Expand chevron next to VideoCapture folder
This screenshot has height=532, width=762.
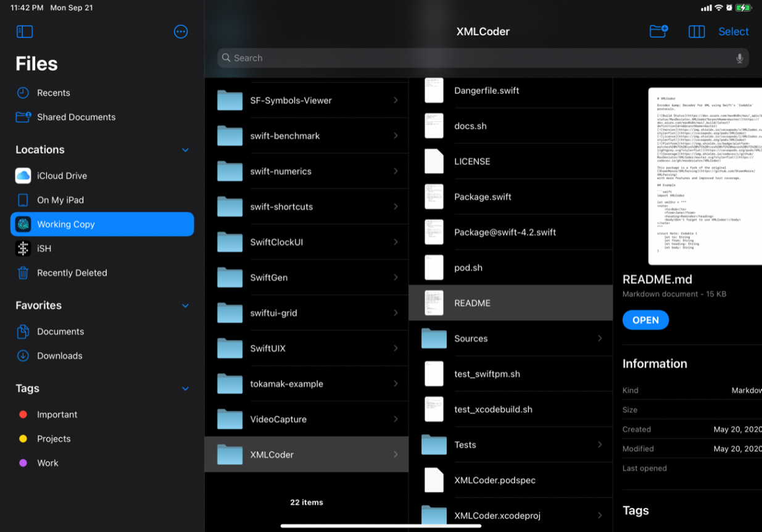395,419
